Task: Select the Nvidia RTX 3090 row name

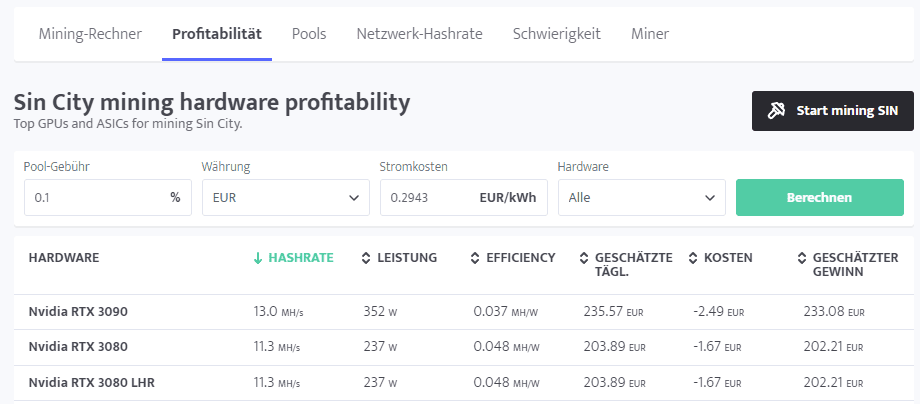Action: pyautogui.click(x=78, y=312)
